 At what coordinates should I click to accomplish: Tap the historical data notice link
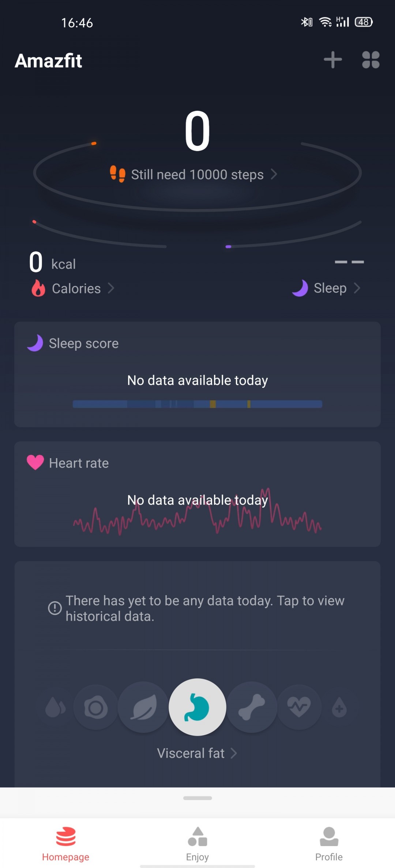tap(204, 608)
